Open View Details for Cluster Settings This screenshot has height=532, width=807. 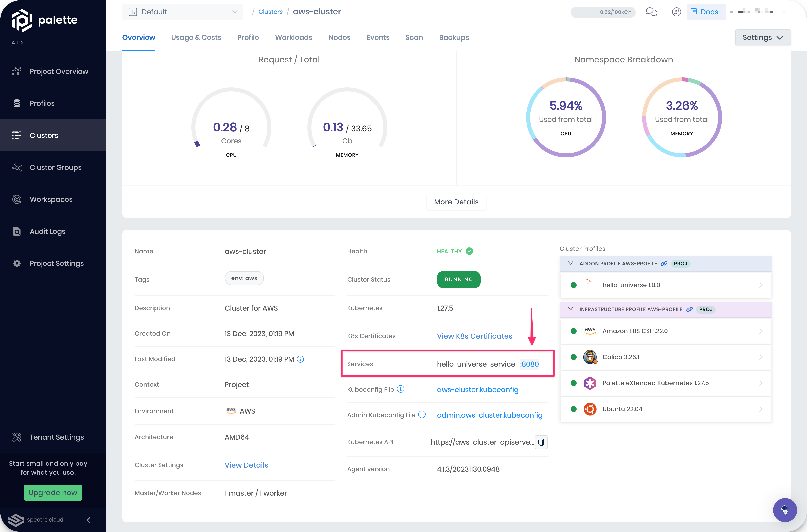246,465
